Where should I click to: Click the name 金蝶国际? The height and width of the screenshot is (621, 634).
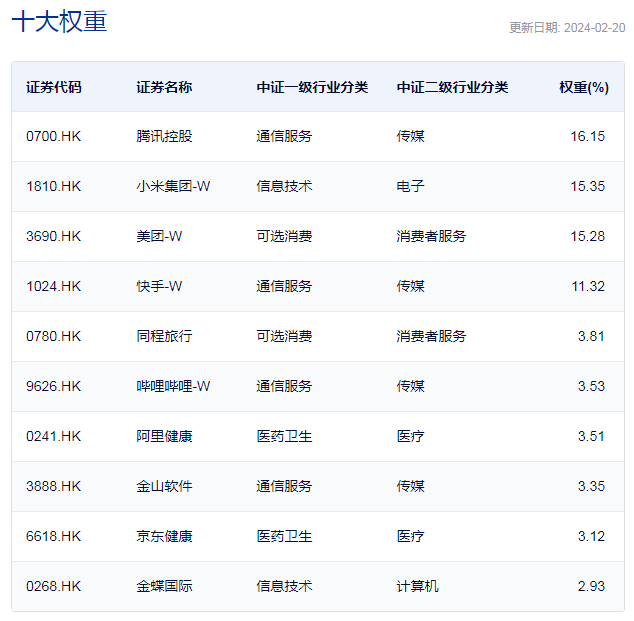[164, 586]
